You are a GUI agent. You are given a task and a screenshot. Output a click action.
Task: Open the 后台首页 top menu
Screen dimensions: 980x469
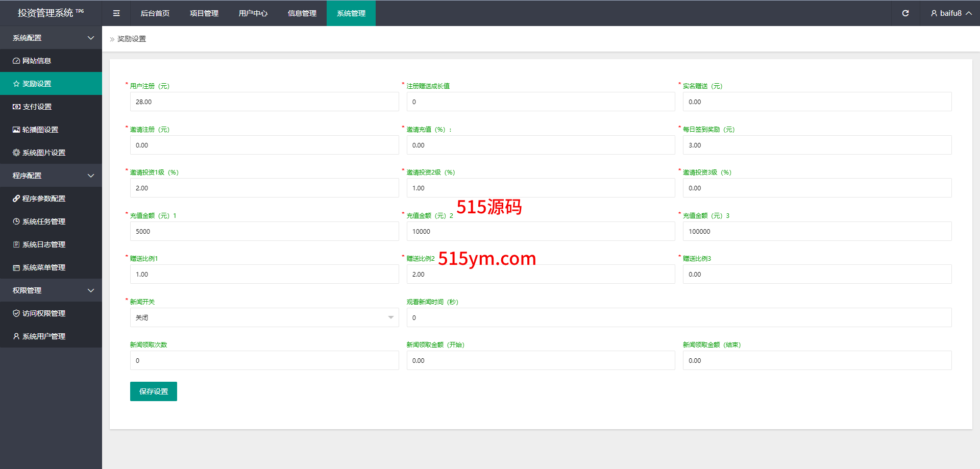tap(155, 13)
